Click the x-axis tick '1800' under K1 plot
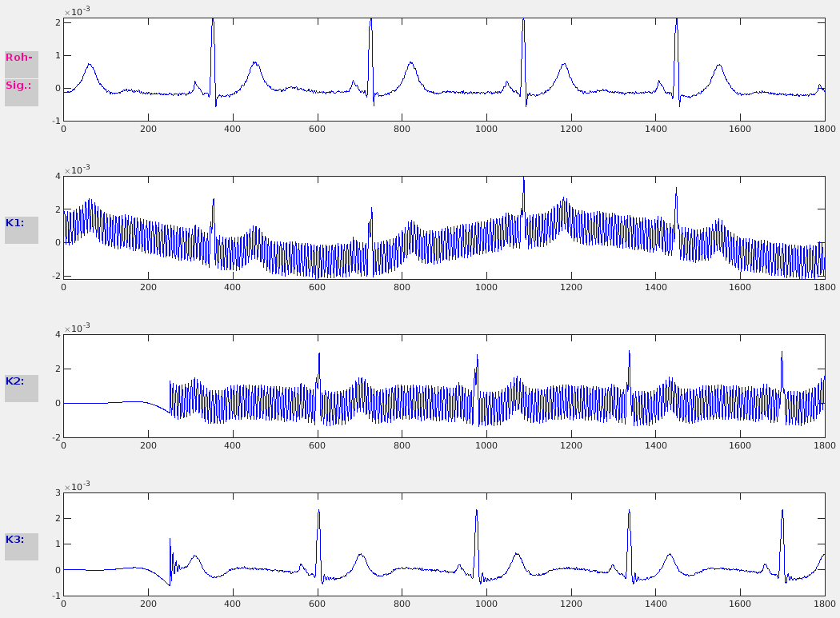 (x=824, y=286)
